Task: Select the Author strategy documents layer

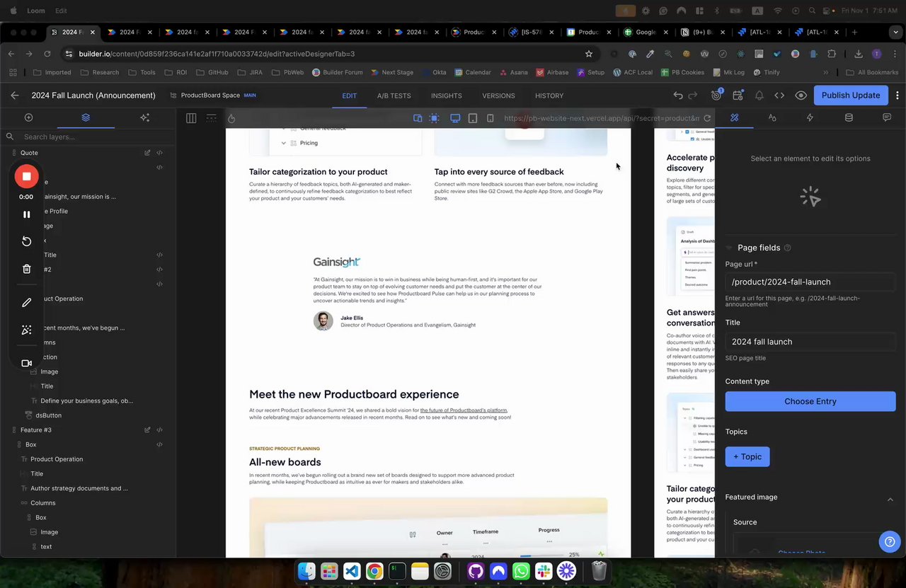Action: [79, 488]
